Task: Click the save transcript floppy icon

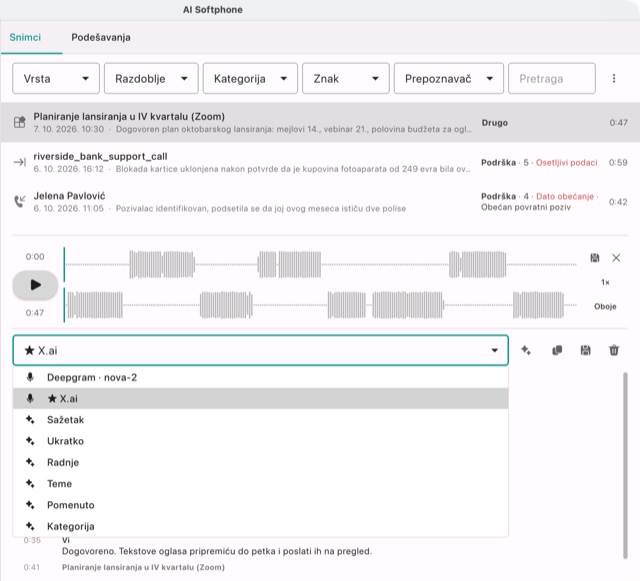Action: pyautogui.click(x=585, y=350)
